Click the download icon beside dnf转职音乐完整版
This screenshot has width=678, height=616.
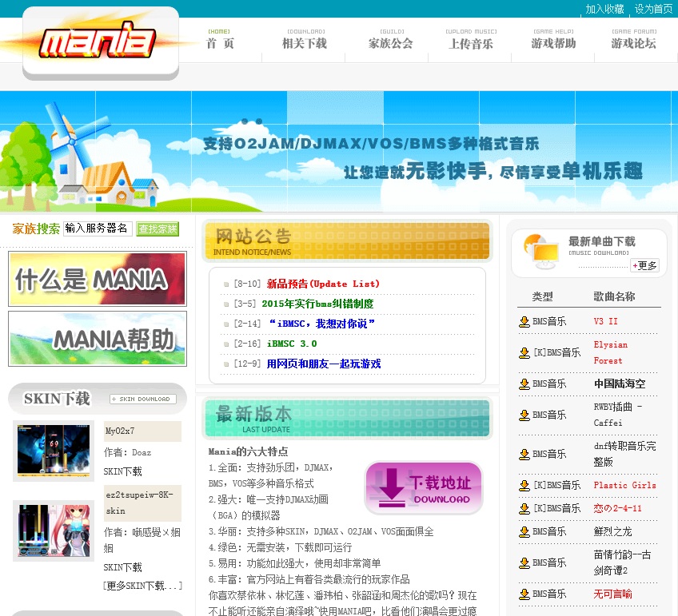pyautogui.click(x=524, y=455)
